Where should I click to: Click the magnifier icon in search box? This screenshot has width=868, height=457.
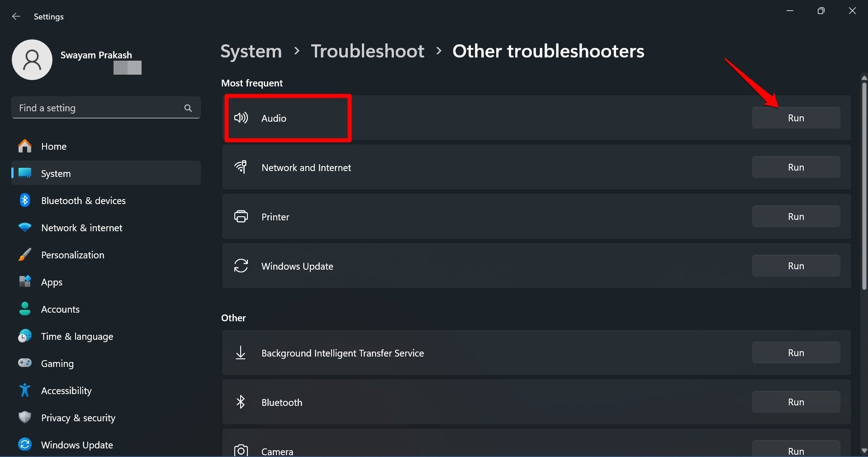pos(188,108)
